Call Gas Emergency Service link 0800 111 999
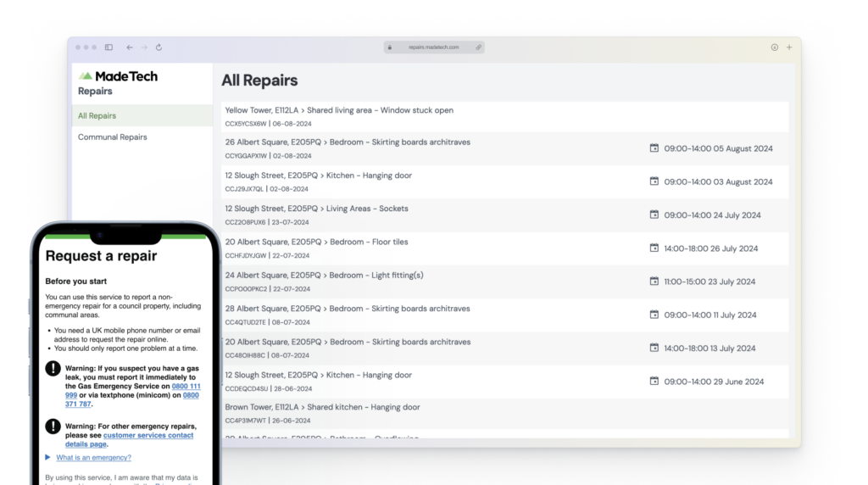Screen dimensions: 868x485 pyautogui.click(x=133, y=390)
